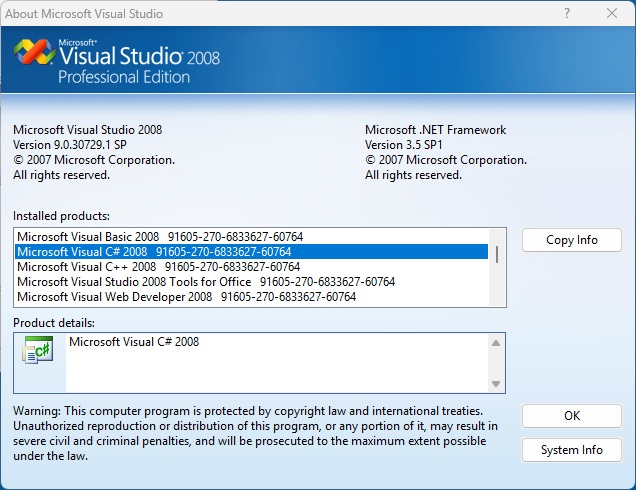Viewport: 636px width, 490px height.
Task: Click the 'Professional Edition' banner text
Action: click(124, 77)
